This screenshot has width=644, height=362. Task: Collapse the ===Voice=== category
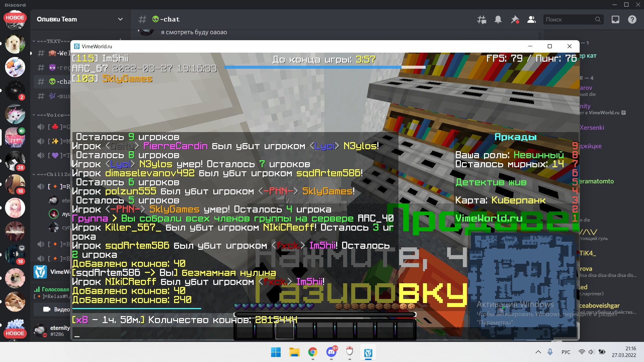click(50, 115)
